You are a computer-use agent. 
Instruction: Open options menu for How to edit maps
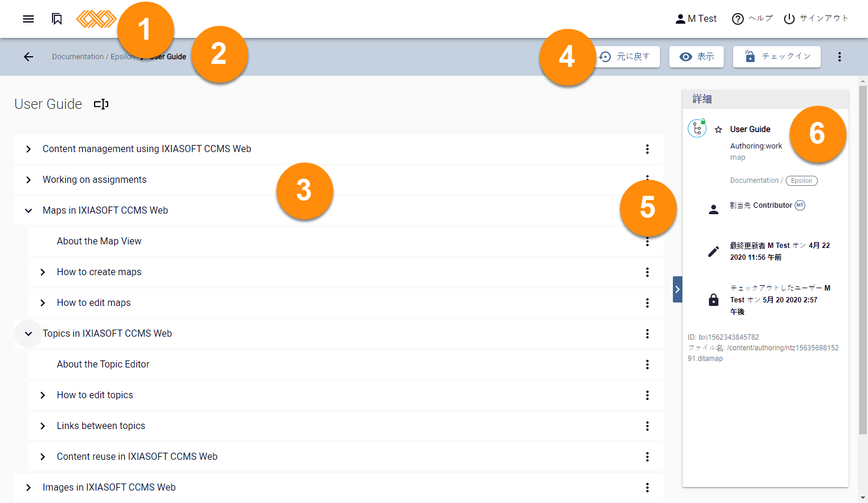coord(647,303)
